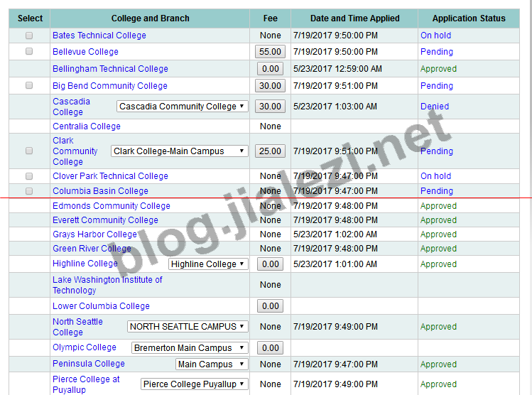Click Approved status for Bellingham Technical
Screen dimensions: 532x395
[438, 68]
